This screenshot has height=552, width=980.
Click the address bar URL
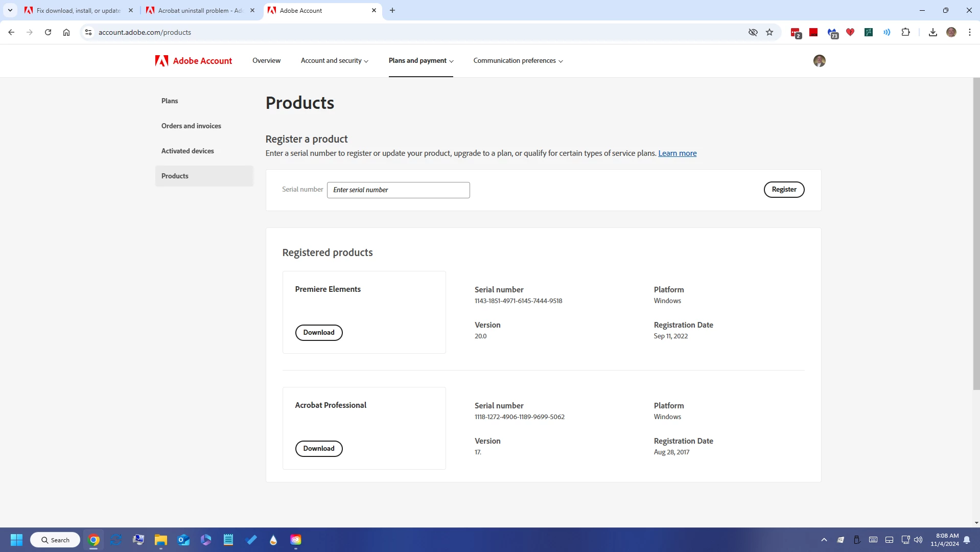(x=145, y=32)
